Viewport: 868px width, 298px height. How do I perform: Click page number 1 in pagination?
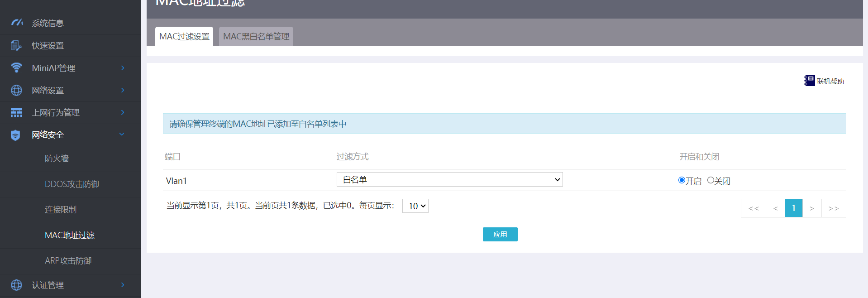pos(793,208)
